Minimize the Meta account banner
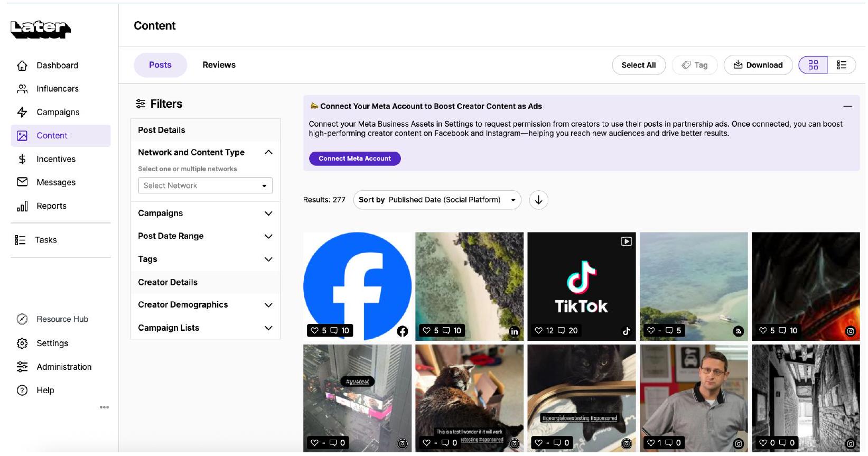 coord(847,107)
